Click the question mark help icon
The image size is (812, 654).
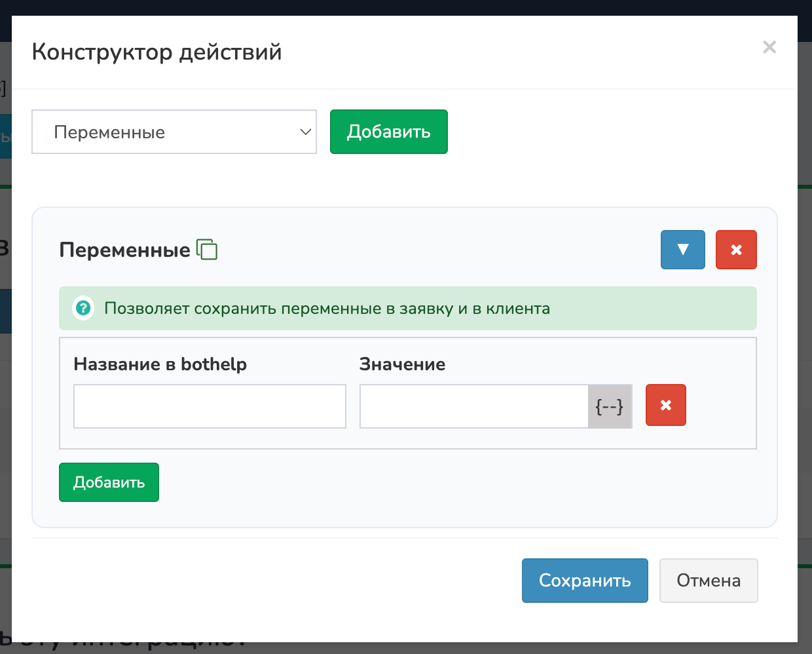tap(83, 308)
